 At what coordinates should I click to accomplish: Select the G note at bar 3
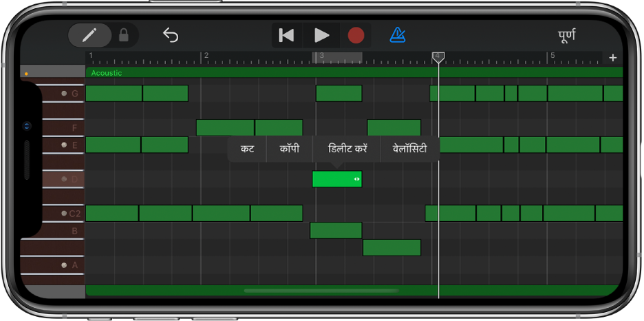point(339,93)
